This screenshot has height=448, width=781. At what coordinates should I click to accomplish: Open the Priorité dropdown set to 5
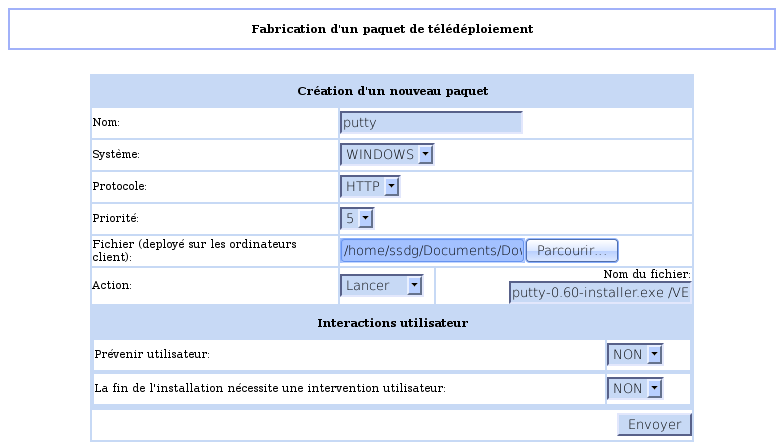click(357, 218)
